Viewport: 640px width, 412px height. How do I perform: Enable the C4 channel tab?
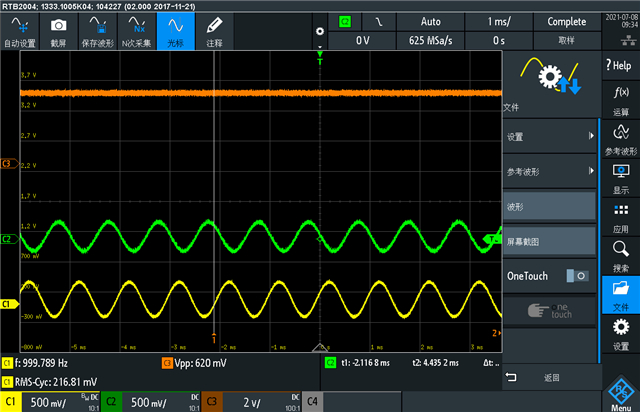click(x=312, y=402)
